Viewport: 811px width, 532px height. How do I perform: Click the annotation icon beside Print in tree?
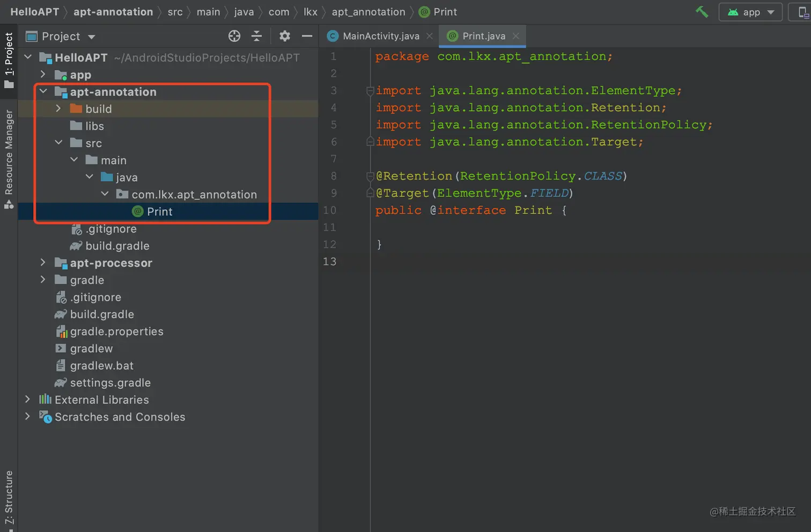coord(138,211)
